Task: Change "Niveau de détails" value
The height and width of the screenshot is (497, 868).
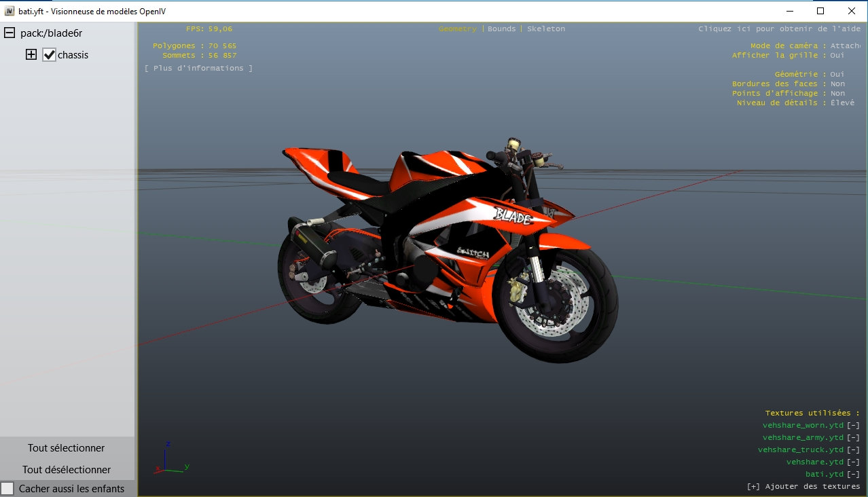Action: click(x=842, y=103)
